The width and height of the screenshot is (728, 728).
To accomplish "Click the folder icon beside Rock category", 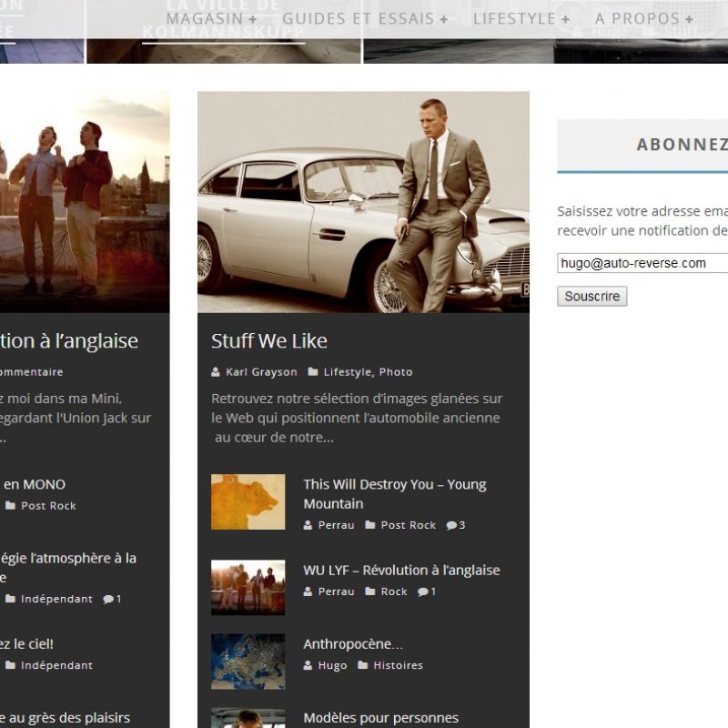I will 370,591.
